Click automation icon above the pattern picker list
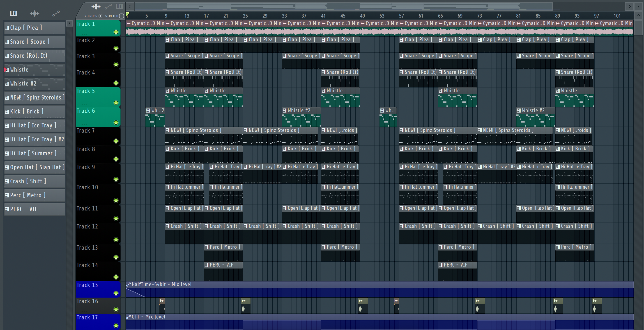Viewport: 644px width, 330px height. [56, 13]
